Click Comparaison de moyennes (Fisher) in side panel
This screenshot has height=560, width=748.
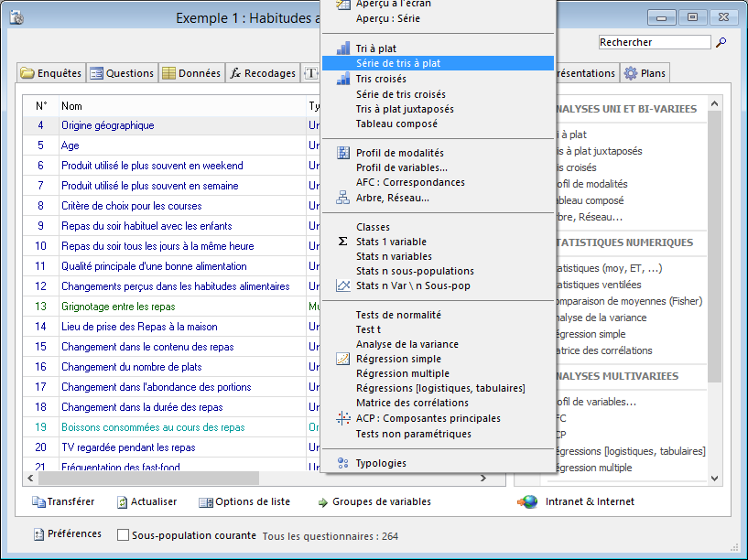point(629,301)
